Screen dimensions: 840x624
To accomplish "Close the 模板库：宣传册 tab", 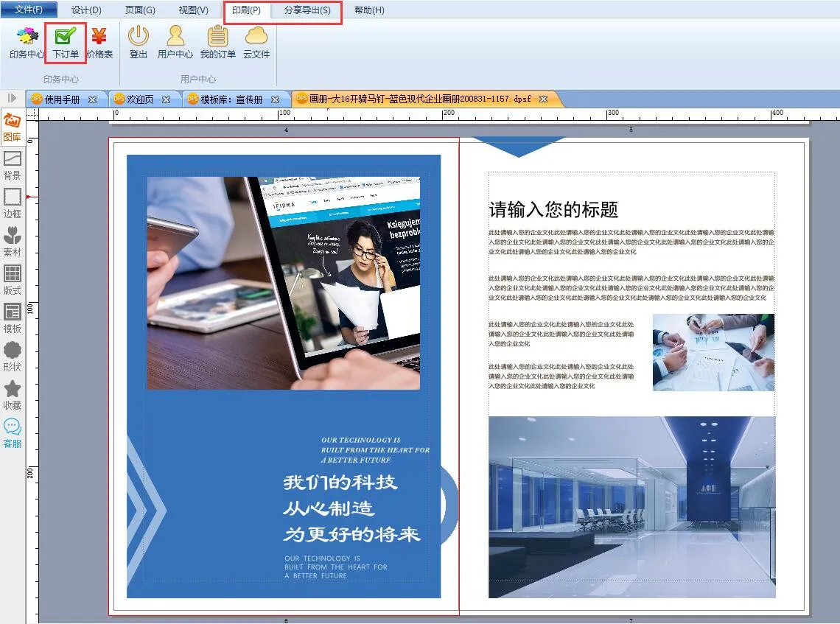I will [276, 99].
